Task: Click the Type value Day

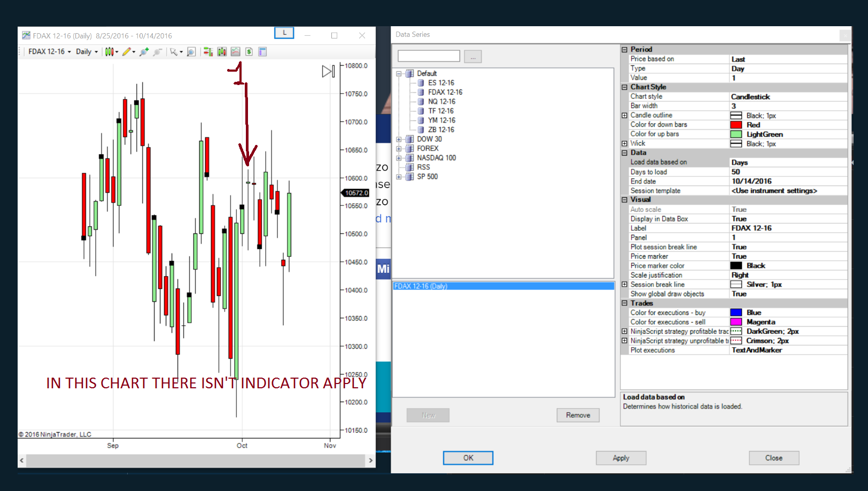Action: 788,68
